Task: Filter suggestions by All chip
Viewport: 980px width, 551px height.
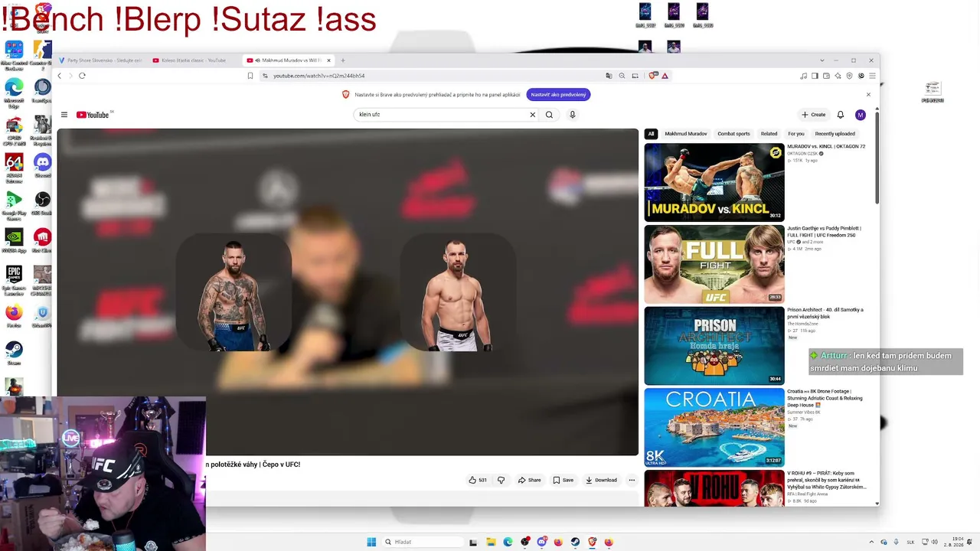Action: click(x=651, y=134)
